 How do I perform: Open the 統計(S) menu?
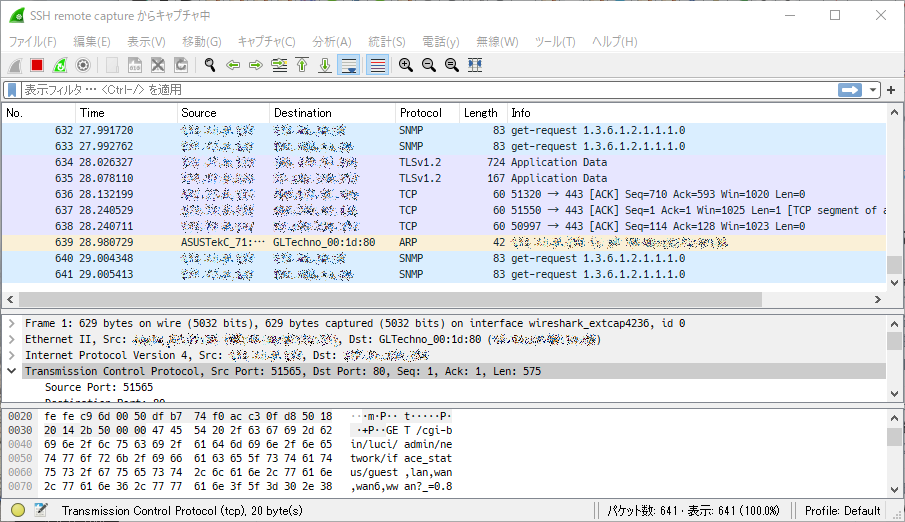[387, 42]
